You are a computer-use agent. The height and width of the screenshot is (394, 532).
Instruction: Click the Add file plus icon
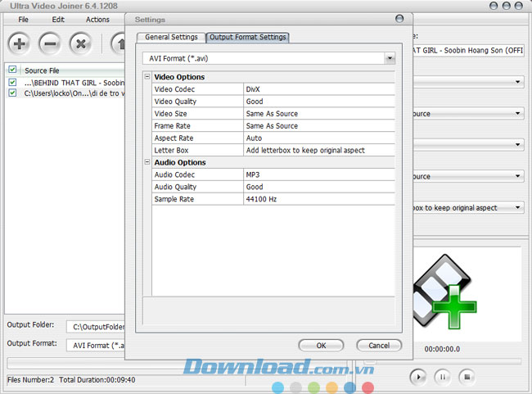point(18,43)
